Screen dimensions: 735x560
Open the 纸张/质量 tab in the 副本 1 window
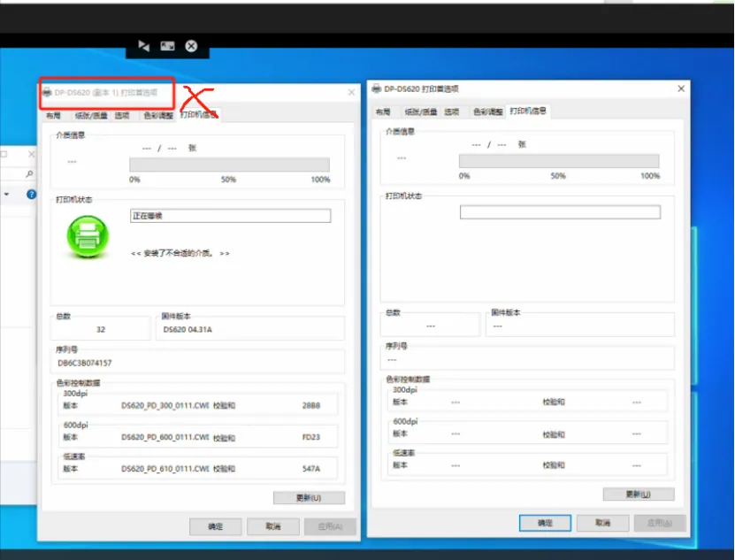91,115
